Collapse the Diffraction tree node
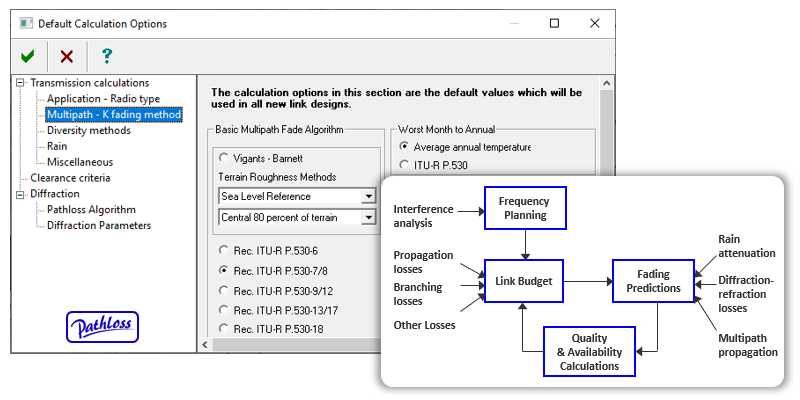This screenshot has height=400, width=800. [x=20, y=194]
